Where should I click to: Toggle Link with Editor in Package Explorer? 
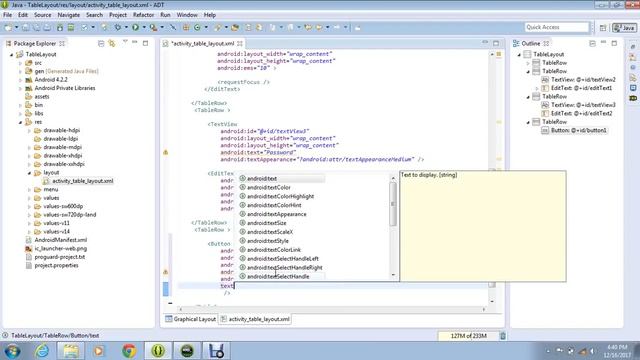tap(111, 43)
